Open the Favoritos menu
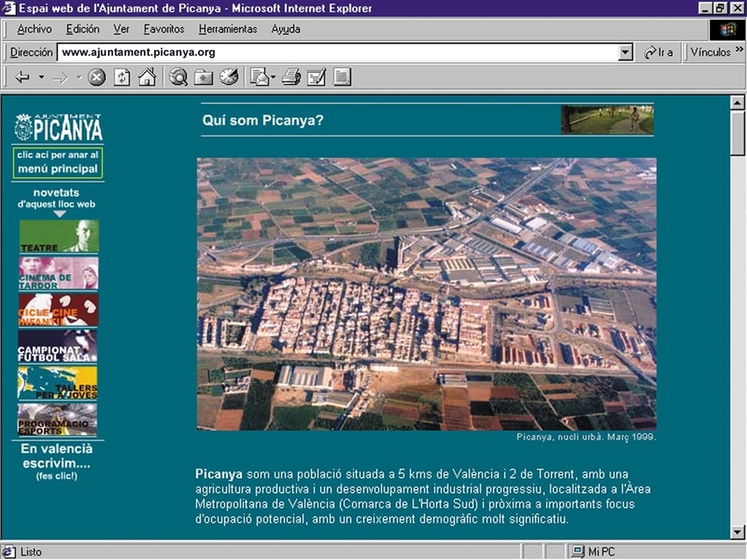Screen dimensions: 747x560 click(x=164, y=29)
